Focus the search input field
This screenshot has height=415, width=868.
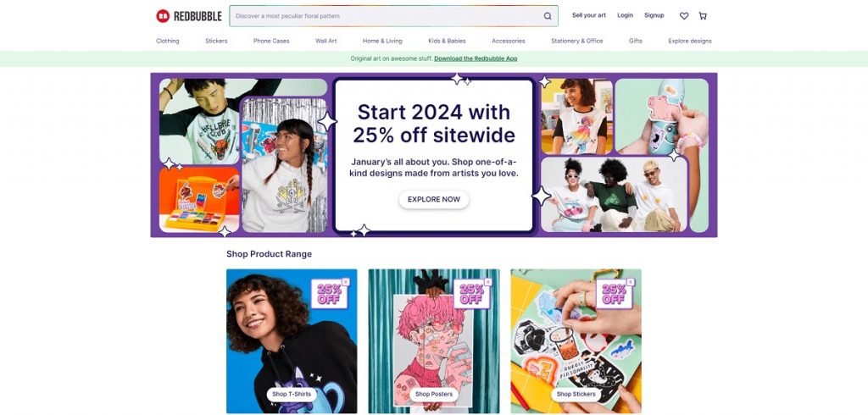[x=386, y=16]
